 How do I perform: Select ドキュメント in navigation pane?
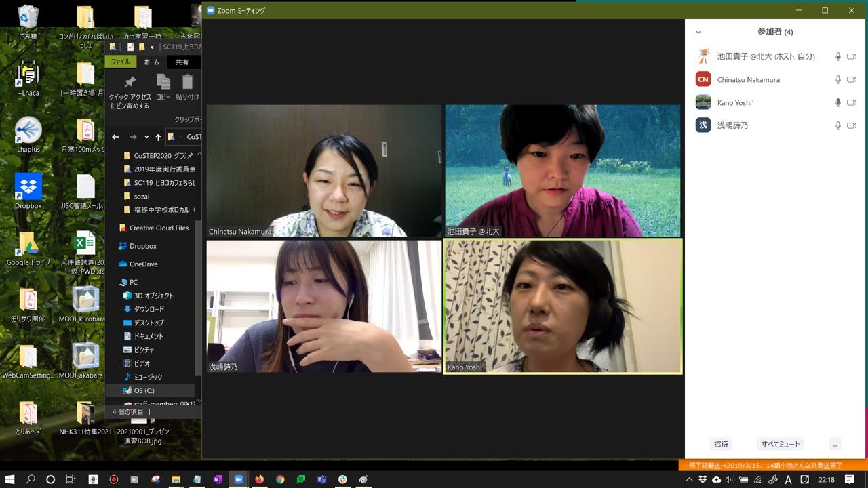point(144,336)
